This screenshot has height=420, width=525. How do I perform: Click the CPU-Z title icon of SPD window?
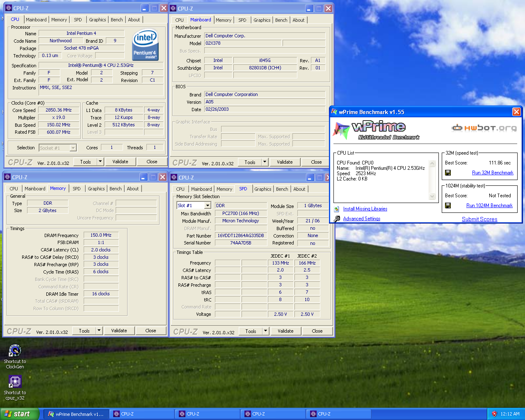click(x=174, y=177)
